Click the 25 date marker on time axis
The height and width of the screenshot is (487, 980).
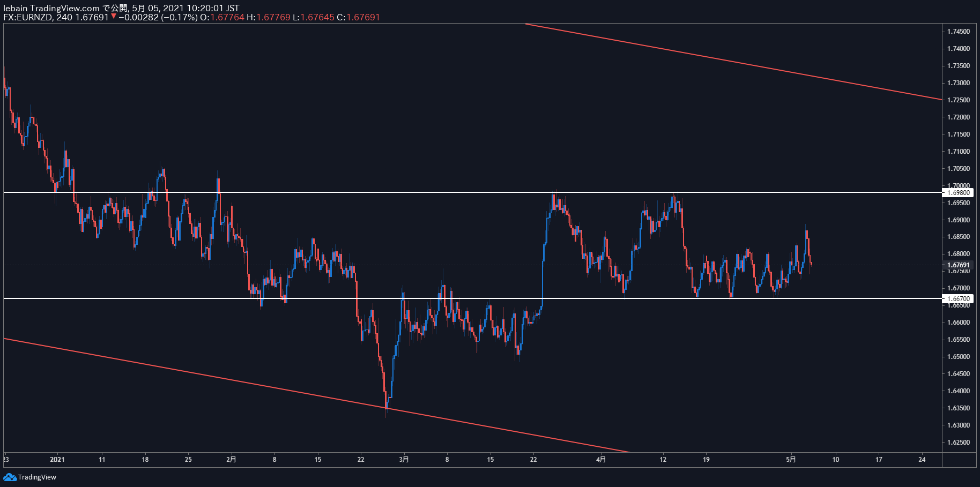[188, 459]
